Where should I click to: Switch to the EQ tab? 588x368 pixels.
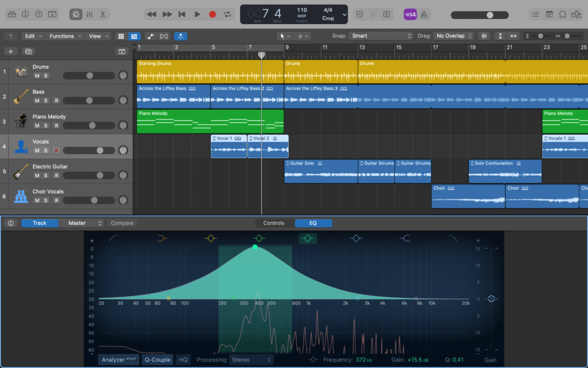tap(313, 223)
